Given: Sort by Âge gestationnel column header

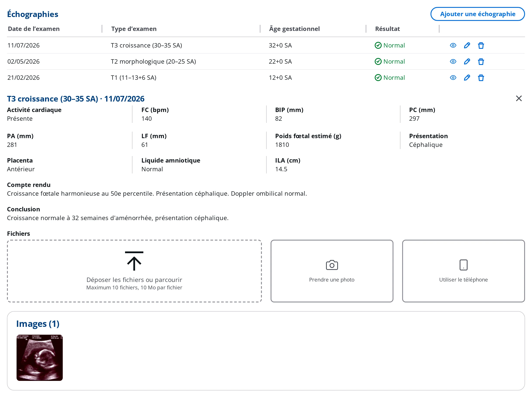Looking at the screenshot, I should pyautogui.click(x=294, y=29).
